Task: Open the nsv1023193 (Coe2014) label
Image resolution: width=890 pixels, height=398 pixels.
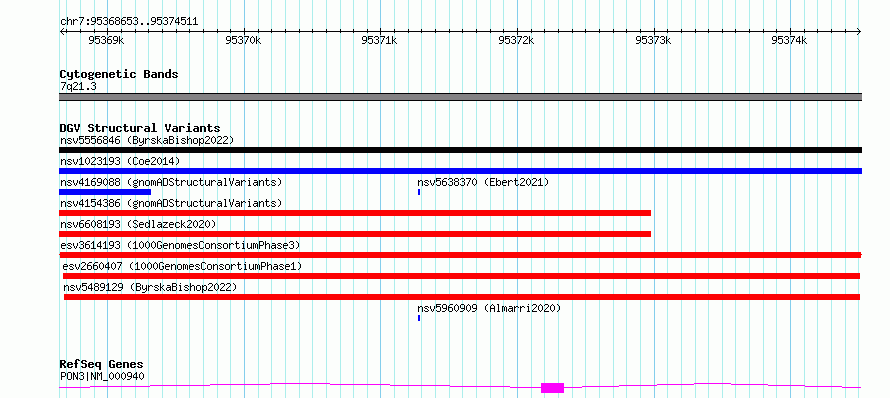Action: tap(120, 161)
